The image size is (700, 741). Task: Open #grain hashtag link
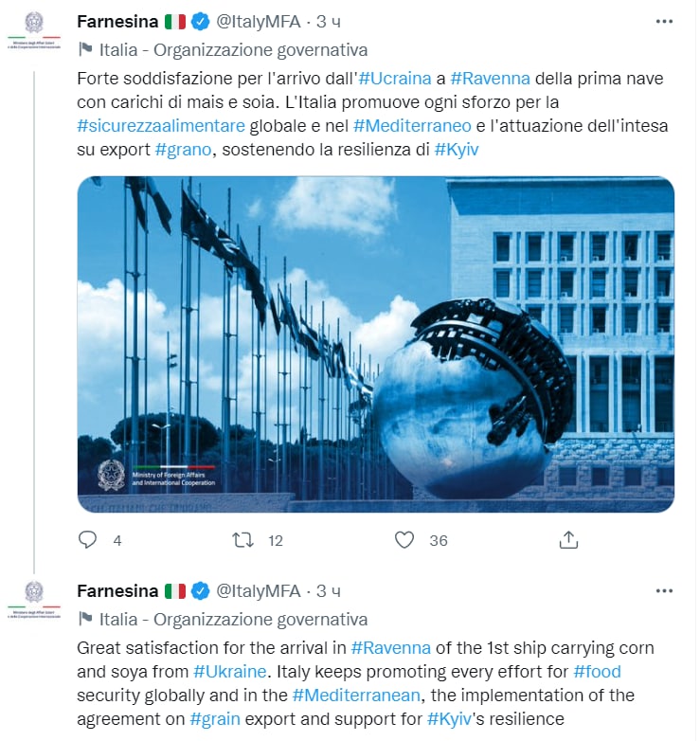[215, 719]
